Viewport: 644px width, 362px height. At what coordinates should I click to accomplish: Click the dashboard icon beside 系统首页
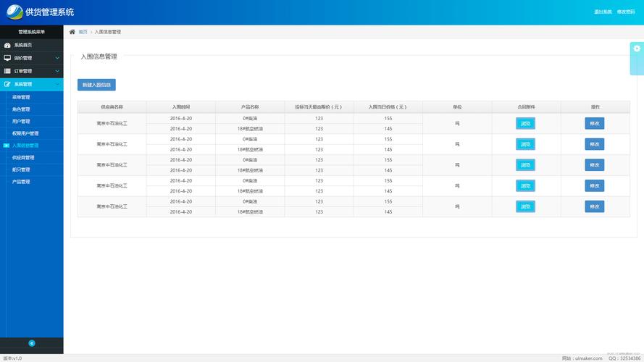click(x=7, y=45)
